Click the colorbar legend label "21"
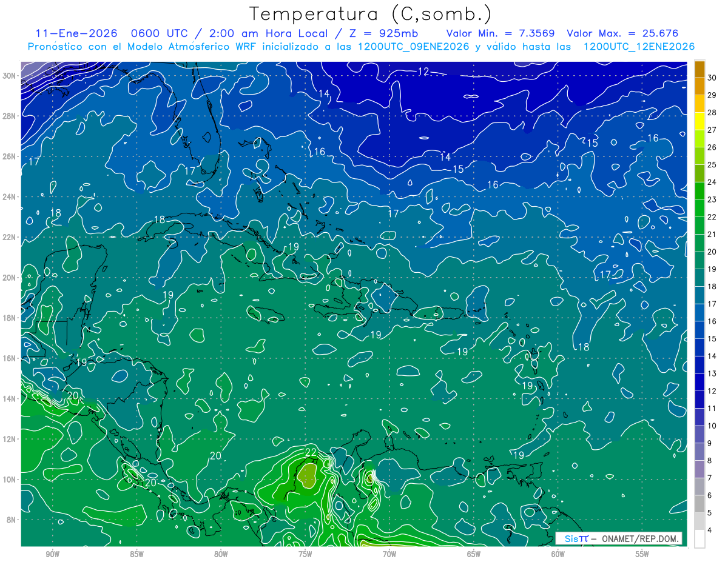 coord(712,234)
